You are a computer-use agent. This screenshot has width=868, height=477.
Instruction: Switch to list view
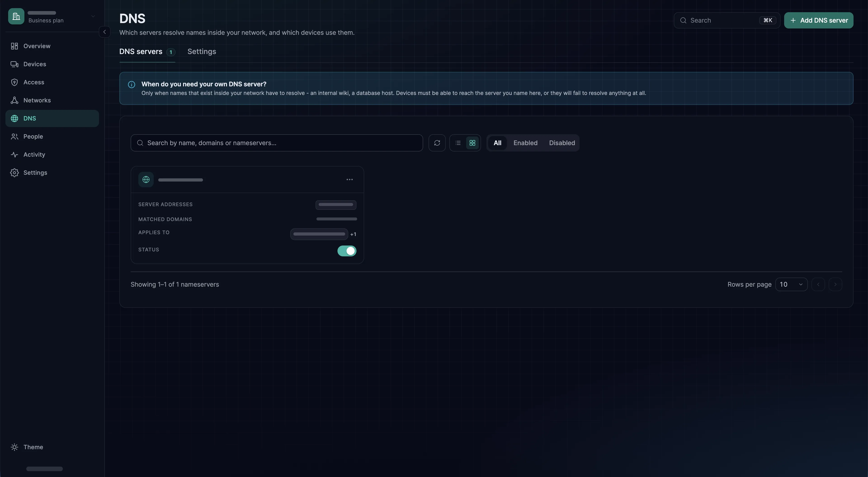458,143
